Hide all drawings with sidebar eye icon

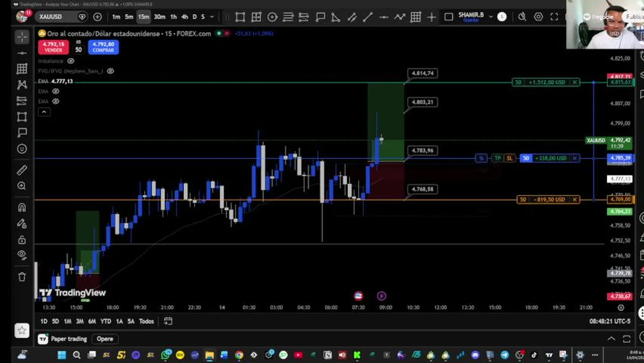tap(22, 255)
